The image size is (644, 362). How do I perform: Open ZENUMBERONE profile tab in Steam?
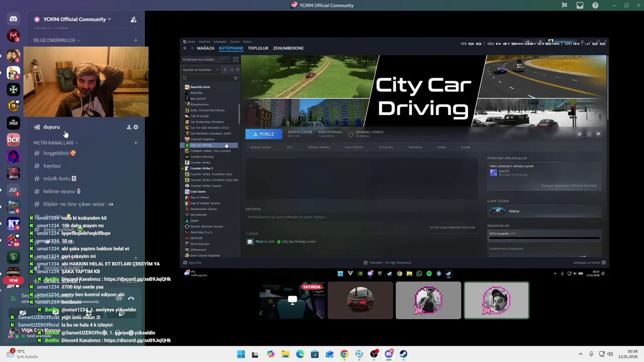click(x=288, y=48)
